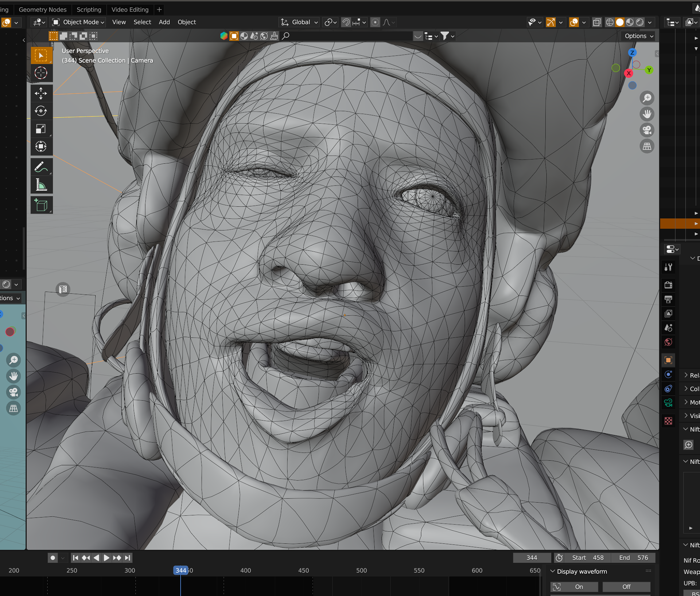Click the End frame field
This screenshot has height=596, width=700.
634,558
